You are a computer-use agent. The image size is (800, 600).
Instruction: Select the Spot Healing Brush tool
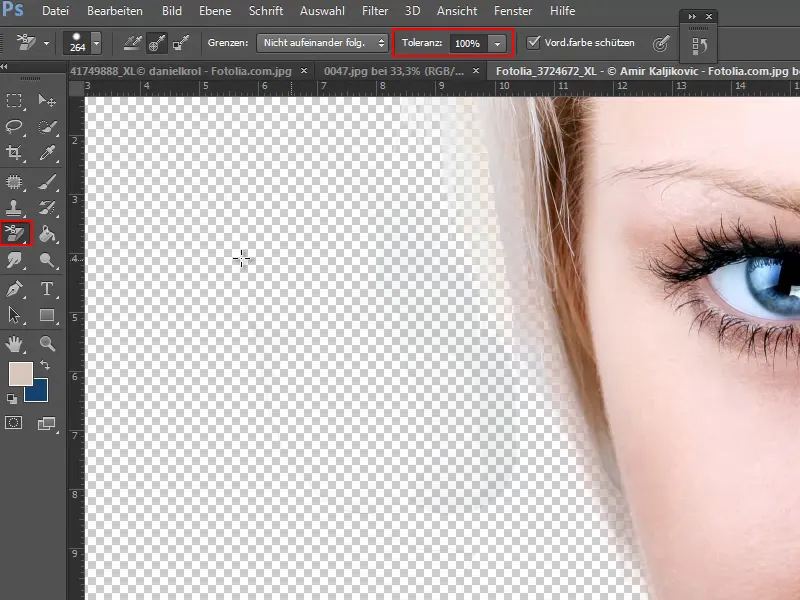pyautogui.click(x=14, y=182)
